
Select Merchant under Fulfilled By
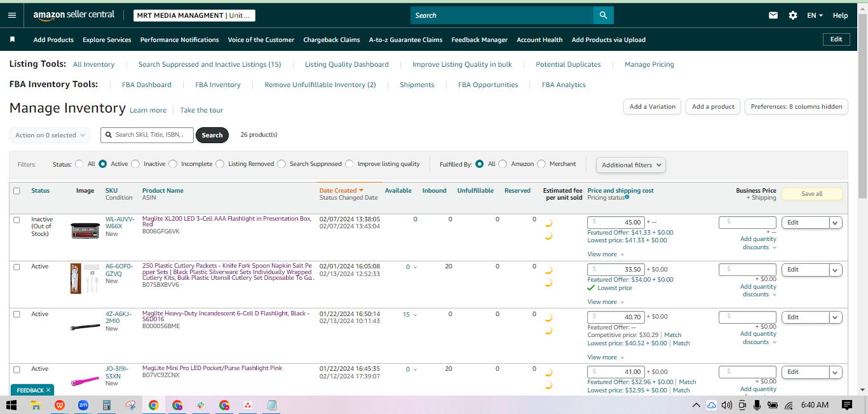click(x=541, y=164)
